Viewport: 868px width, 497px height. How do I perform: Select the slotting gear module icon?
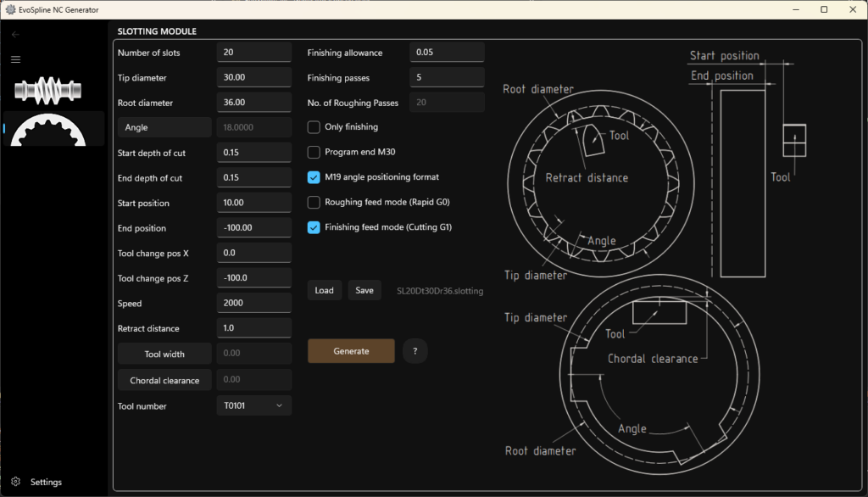pyautogui.click(x=48, y=129)
